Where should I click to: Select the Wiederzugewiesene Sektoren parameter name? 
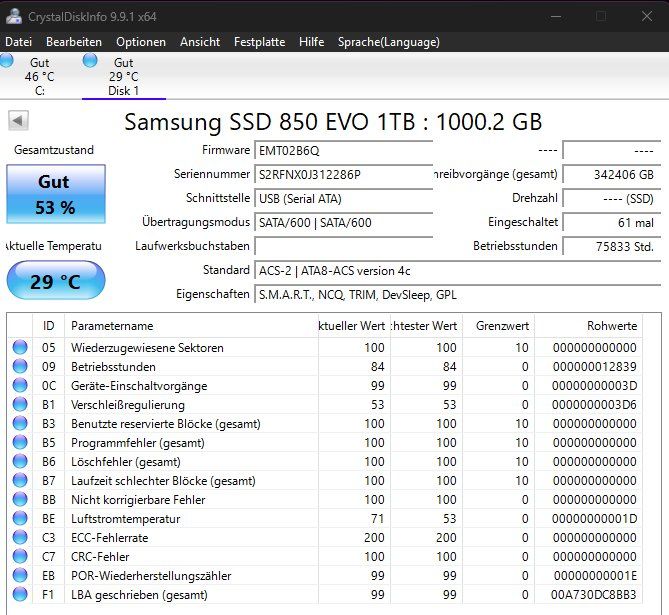click(147, 348)
